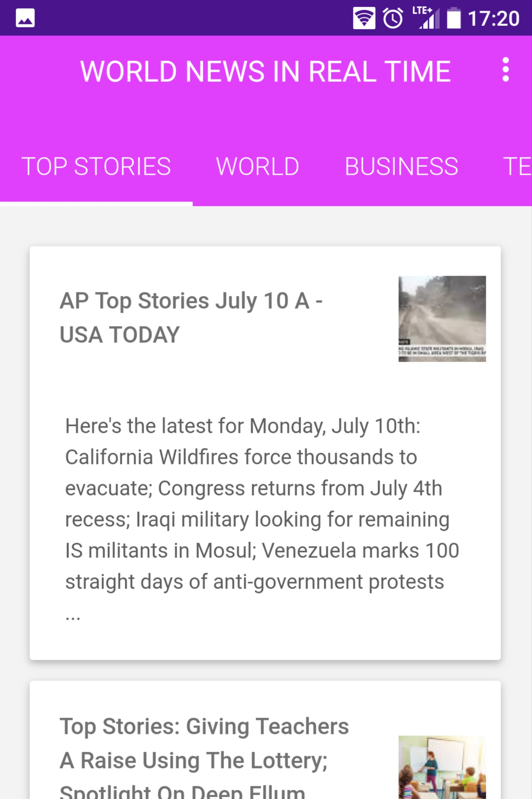Open the California Wildfires summary text
Screen dimensions: 532x799
click(x=261, y=504)
